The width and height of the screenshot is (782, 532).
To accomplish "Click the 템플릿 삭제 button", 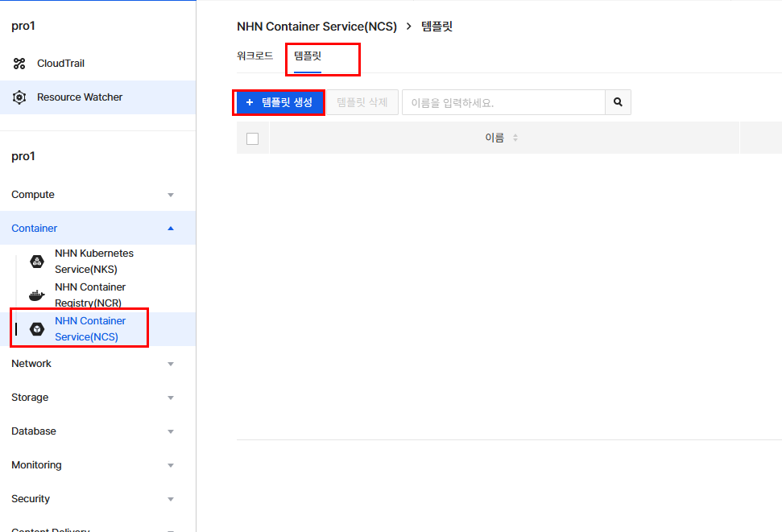I will [362, 102].
